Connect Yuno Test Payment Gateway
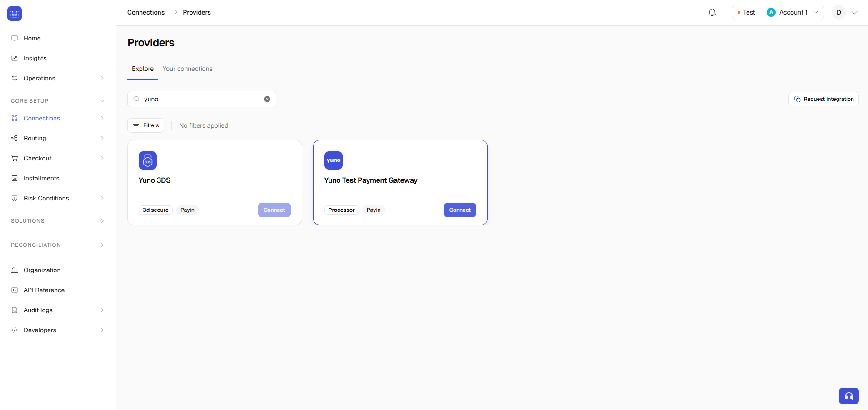The image size is (868, 410). (x=460, y=210)
